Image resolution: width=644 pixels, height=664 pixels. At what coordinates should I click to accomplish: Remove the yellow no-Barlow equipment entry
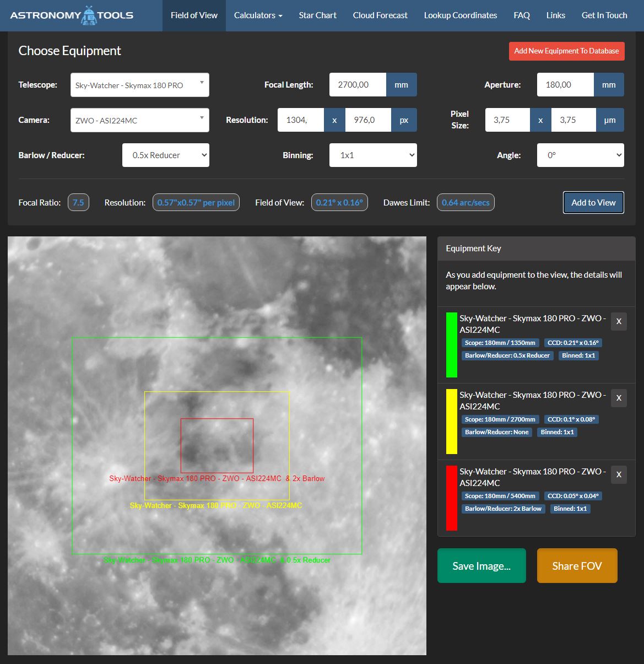(x=619, y=398)
